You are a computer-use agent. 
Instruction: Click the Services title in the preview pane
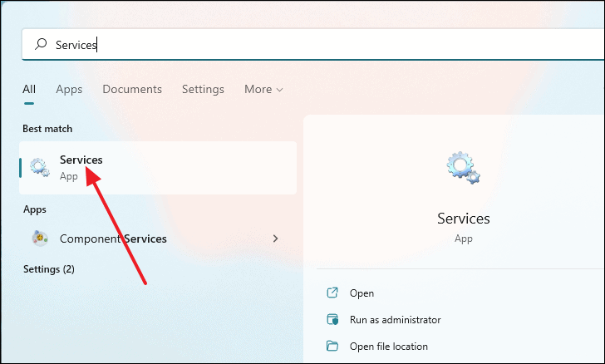(464, 219)
